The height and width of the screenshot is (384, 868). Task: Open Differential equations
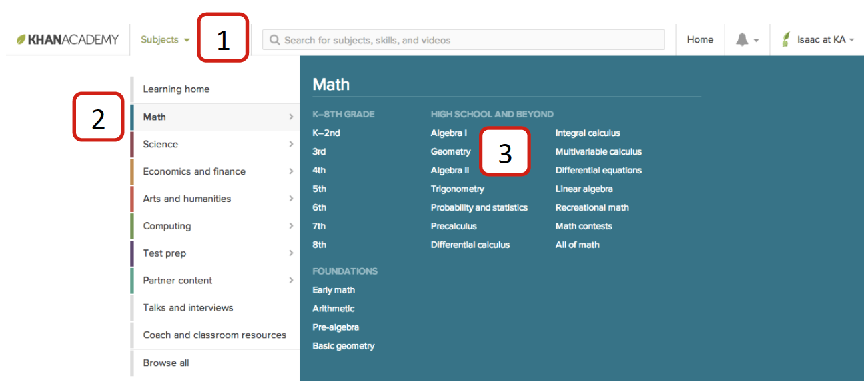coord(598,171)
